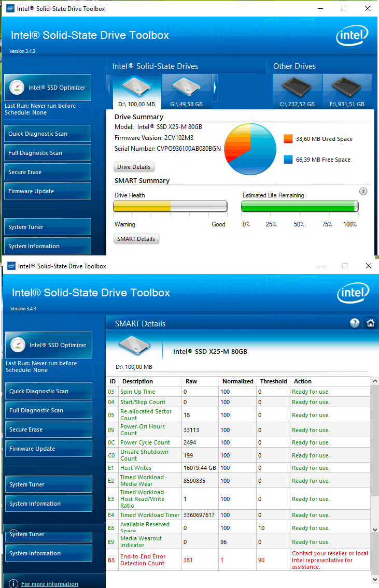Screen dimensions: 379x588
Task: Click the red B8 attribute ID
Action: [x=111, y=560]
